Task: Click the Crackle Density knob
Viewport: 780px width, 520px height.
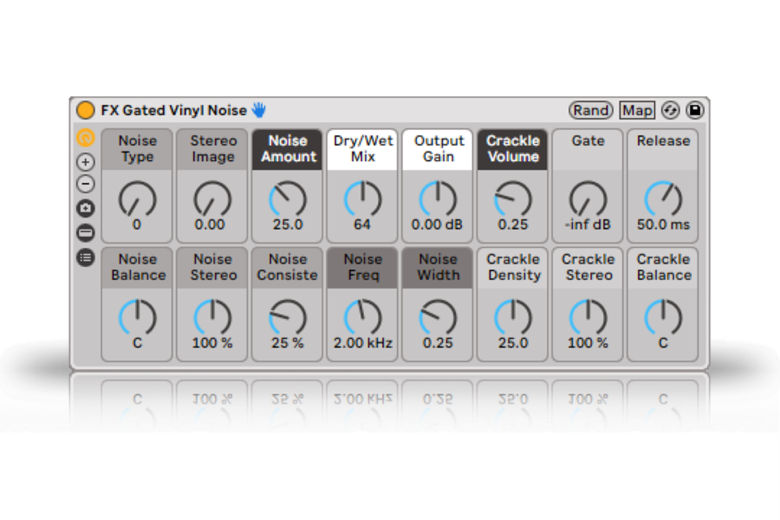Action: [513, 317]
